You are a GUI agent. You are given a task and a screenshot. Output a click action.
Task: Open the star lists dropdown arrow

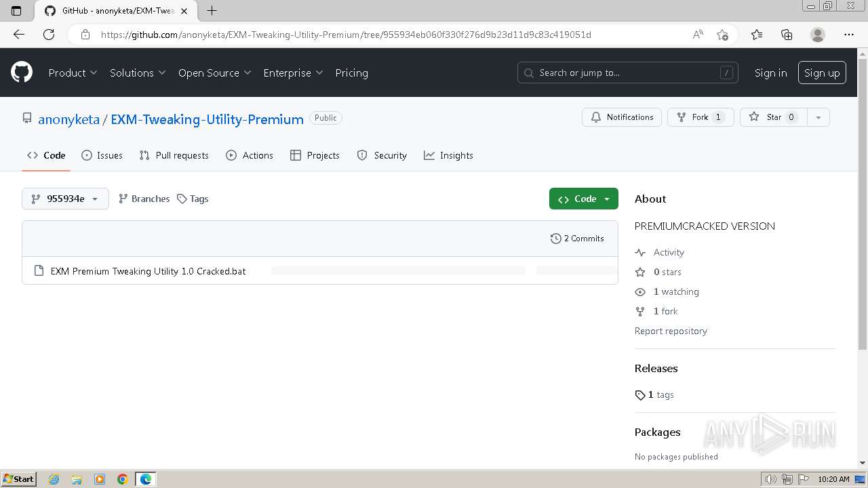pyautogui.click(x=818, y=117)
